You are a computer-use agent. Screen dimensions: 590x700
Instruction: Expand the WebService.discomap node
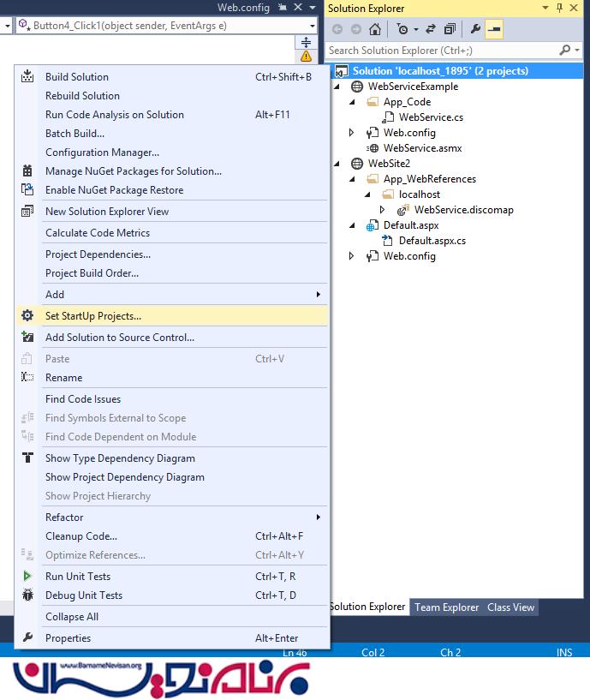383,210
